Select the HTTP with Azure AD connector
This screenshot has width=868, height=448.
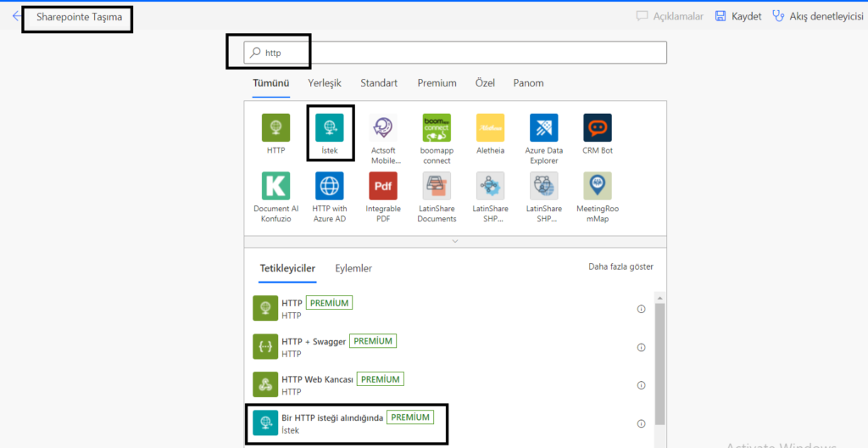pyautogui.click(x=330, y=186)
